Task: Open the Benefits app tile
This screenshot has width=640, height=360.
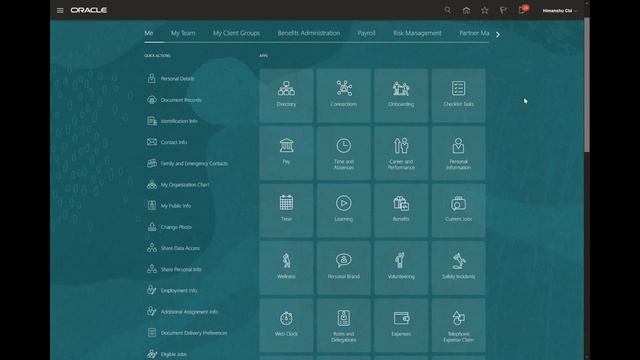Action: coord(401,210)
